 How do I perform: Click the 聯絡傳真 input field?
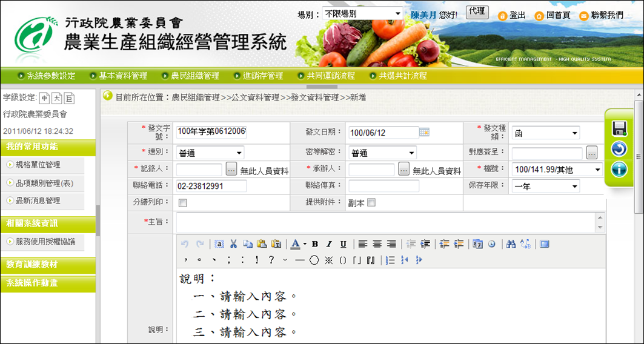384,186
